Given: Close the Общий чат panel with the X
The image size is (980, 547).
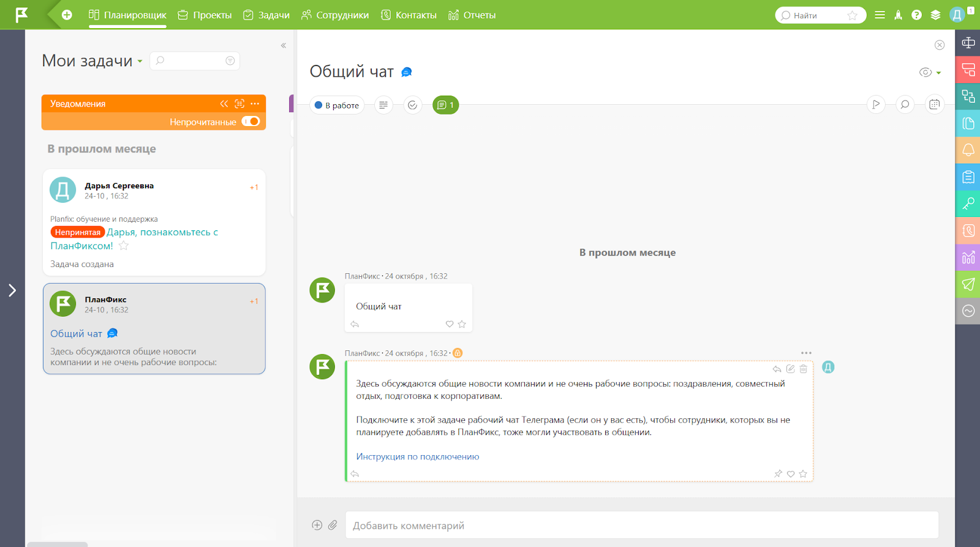Looking at the screenshot, I should 940,45.
